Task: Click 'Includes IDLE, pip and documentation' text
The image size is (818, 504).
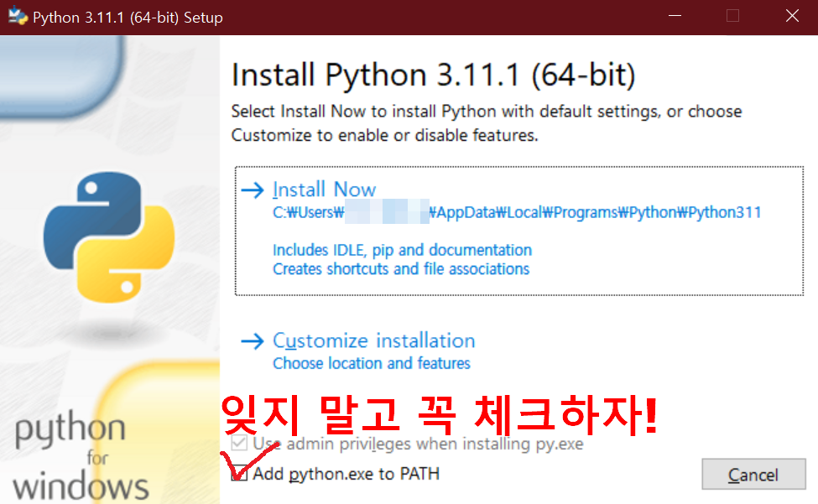Action: [x=402, y=250]
